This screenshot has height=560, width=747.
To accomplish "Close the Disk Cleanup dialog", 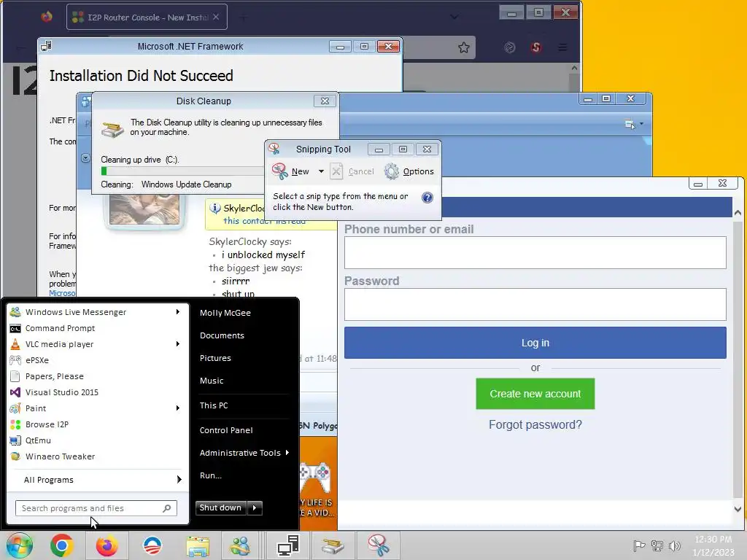I will (x=325, y=101).
